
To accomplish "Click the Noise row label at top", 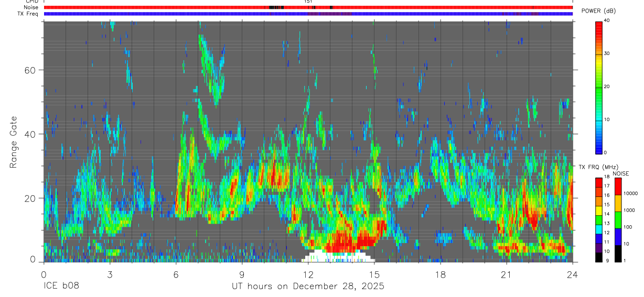I will pyautogui.click(x=31, y=7).
